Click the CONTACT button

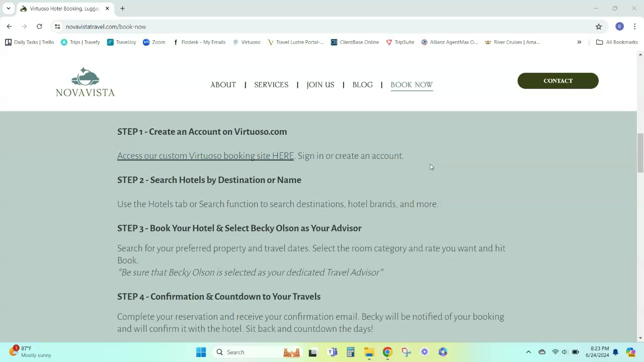[558, 81]
